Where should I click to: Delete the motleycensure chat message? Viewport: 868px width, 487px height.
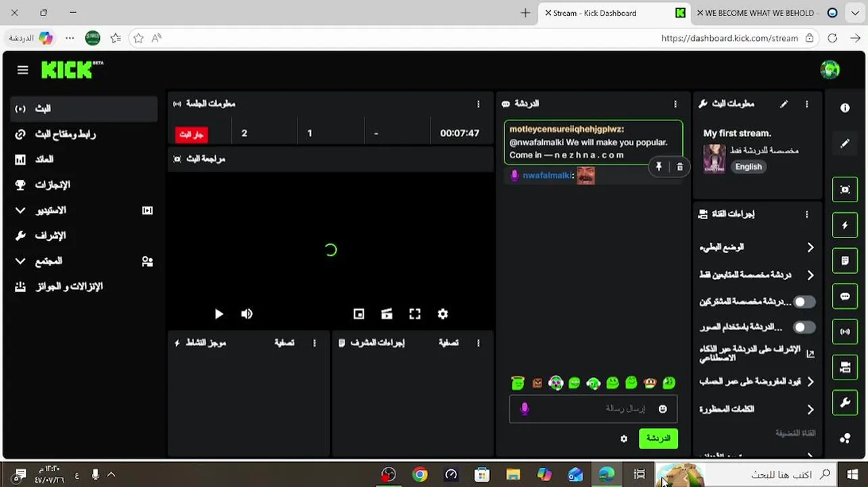[x=679, y=166]
